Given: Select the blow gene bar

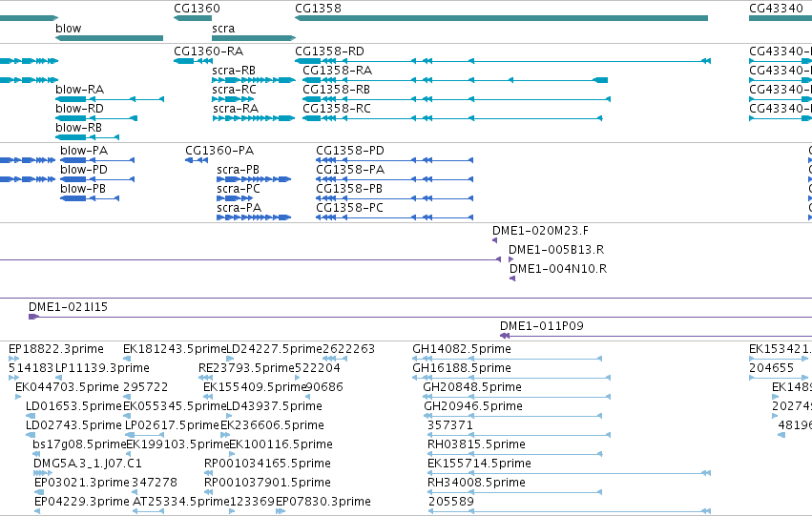Looking at the screenshot, I should [x=110, y=38].
